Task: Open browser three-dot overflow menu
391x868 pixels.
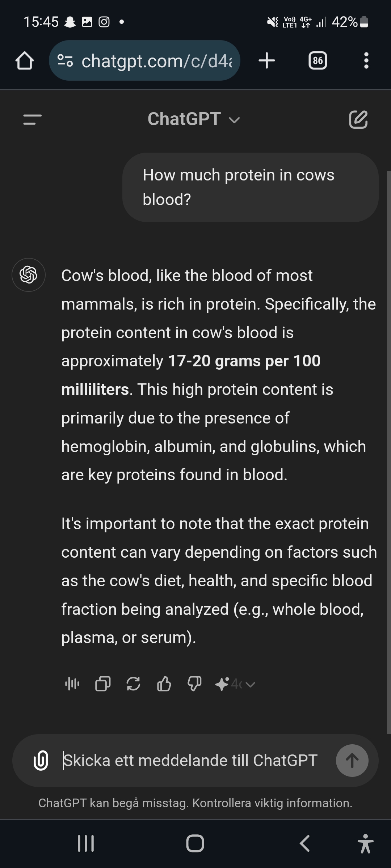Action: (x=366, y=60)
